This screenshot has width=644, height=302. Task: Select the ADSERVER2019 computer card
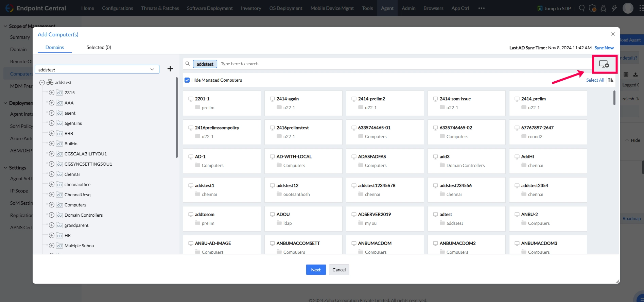point(385,219)
